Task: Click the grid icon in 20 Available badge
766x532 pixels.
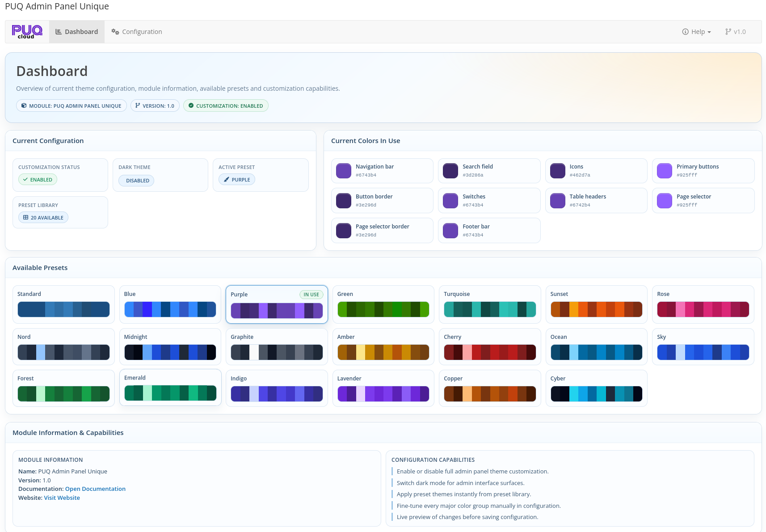Action: tap(25, 218)
